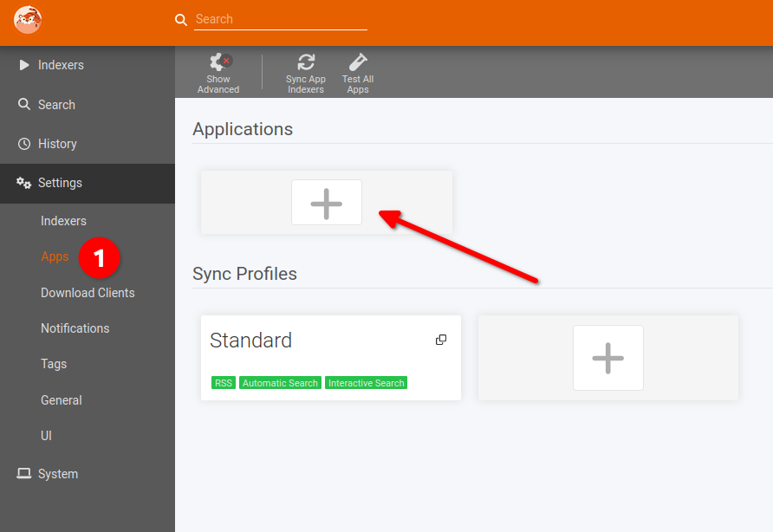
Task: Click the Prowlarr logo icon
Action: tap(28, 20)
